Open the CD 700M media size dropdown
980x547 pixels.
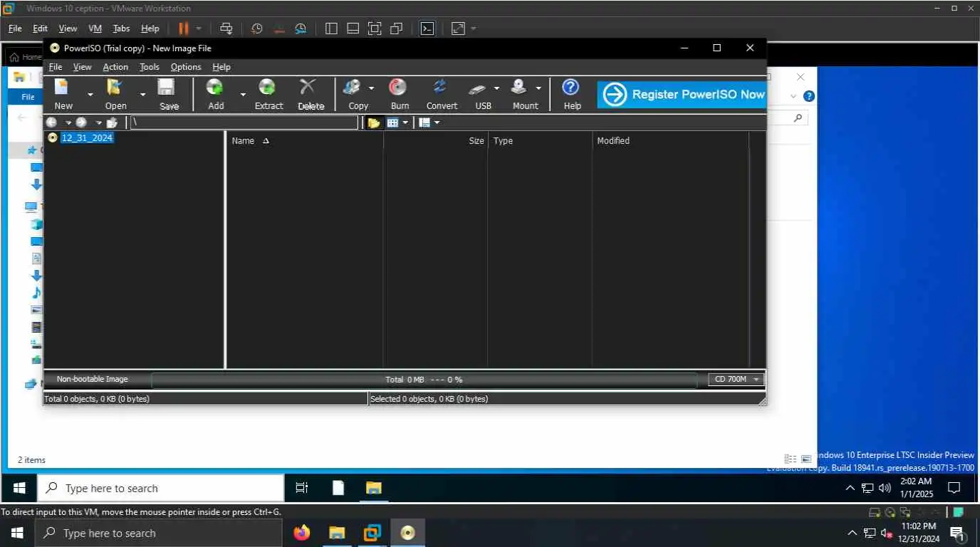click(736, 380)
